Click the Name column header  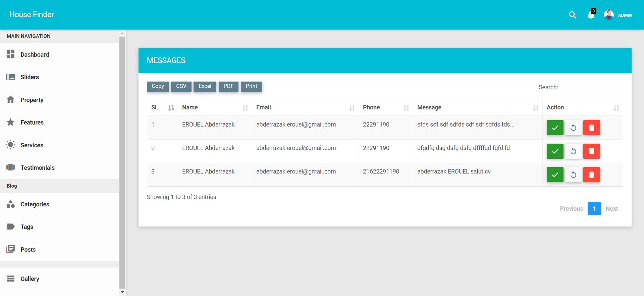pyautogui.click(x=215, y=107)
